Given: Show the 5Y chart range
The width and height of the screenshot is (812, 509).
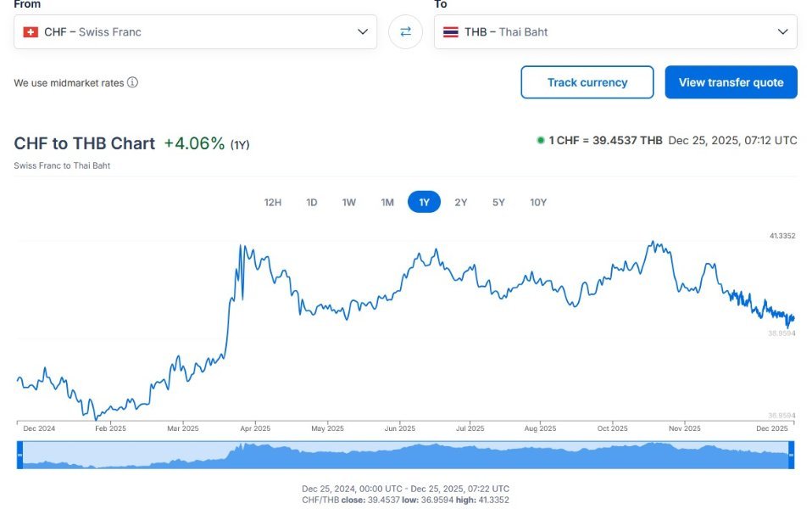Looking at the screenshot, I should [x=498, y=203].
